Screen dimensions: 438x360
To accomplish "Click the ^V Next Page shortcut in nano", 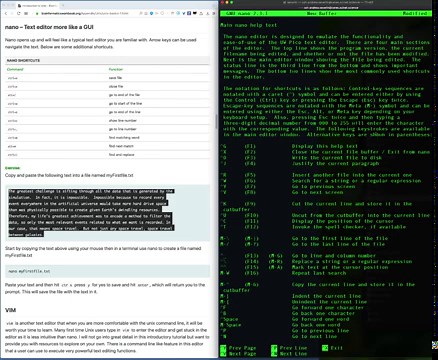I will [x=238, y=354].
